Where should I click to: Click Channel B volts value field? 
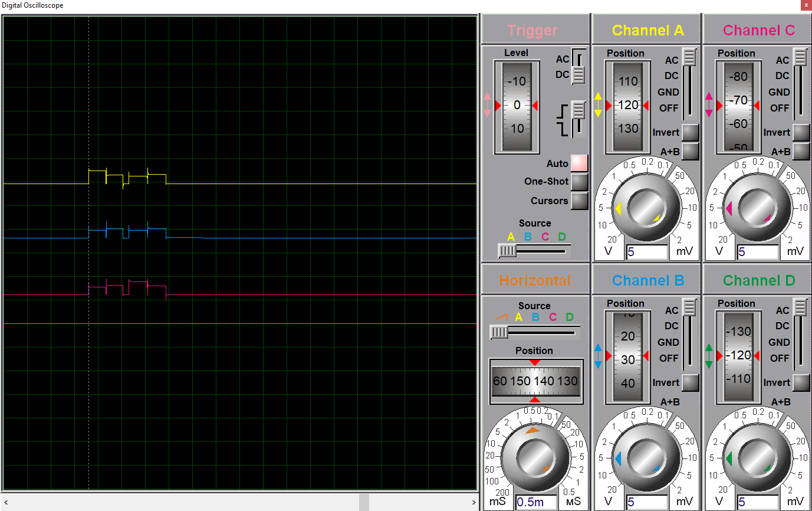(x=647, y=502)
